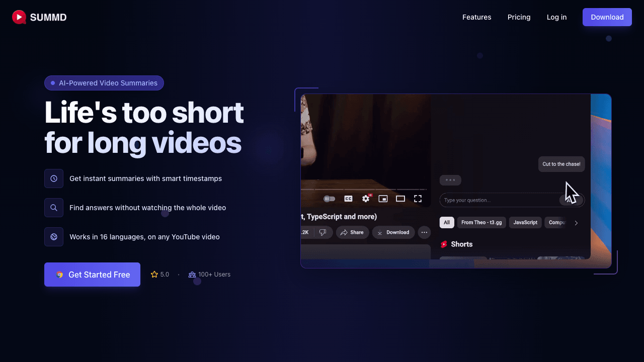The image size is (644, 362).
Task: Open the three-dot more actions menu
Action: 424,232
